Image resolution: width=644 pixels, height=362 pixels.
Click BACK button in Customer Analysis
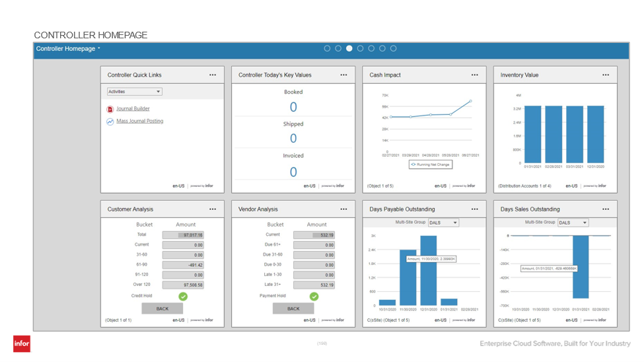pyautogui.click(x=162, y=308)
